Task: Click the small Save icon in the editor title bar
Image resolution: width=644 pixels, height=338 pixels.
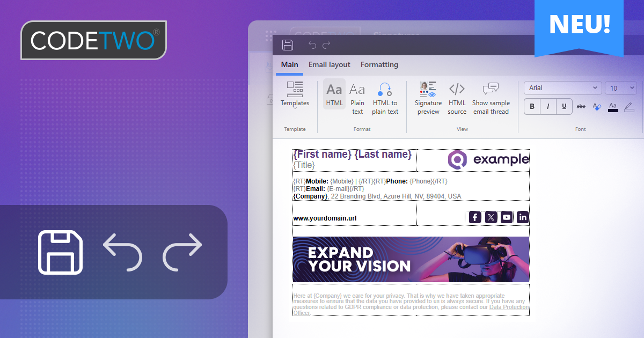Action: coord(288,45)
